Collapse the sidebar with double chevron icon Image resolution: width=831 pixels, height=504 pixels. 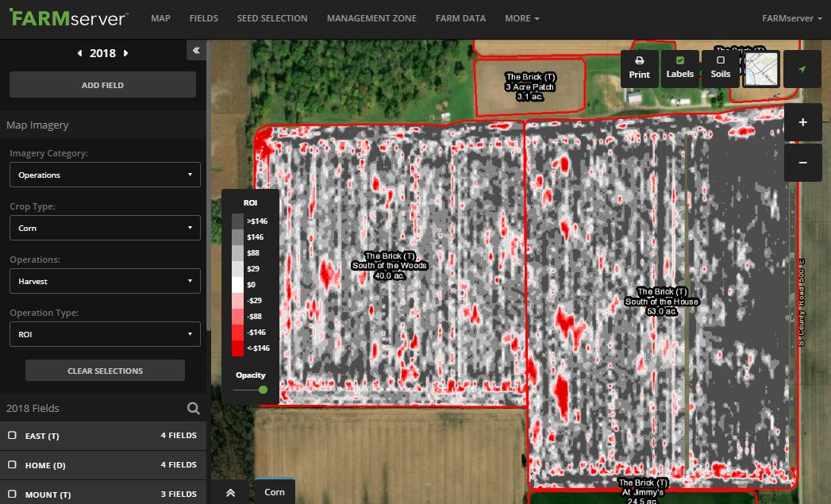click(x=196, y=50)
